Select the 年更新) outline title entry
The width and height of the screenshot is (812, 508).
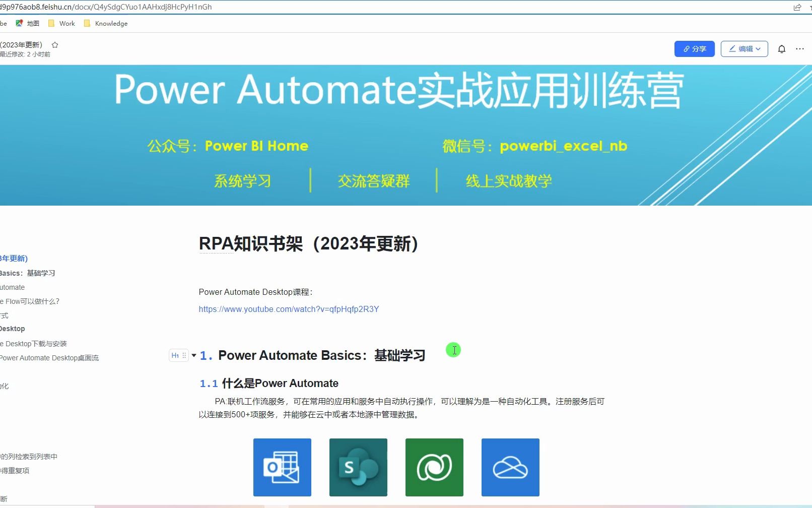click(14, 259)
